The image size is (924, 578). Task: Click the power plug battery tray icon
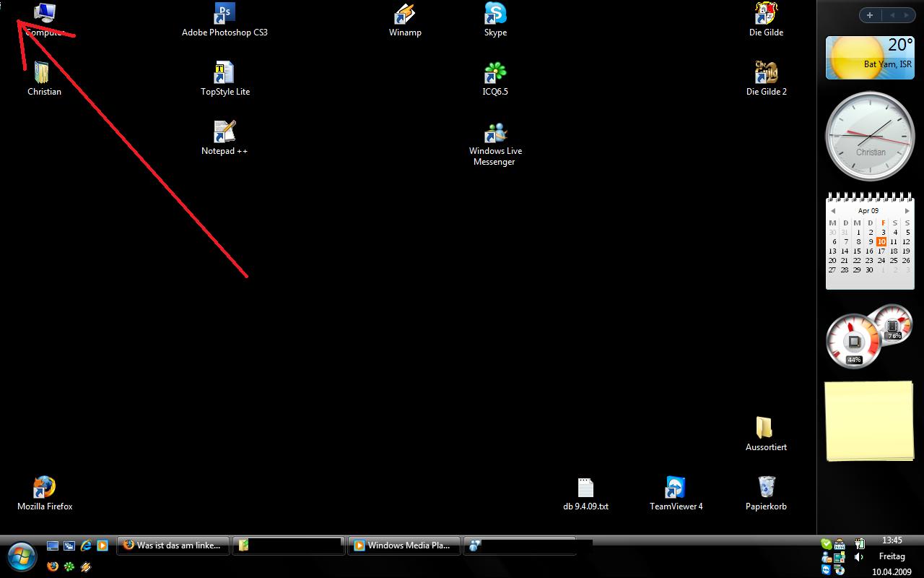tap(859, 544)
